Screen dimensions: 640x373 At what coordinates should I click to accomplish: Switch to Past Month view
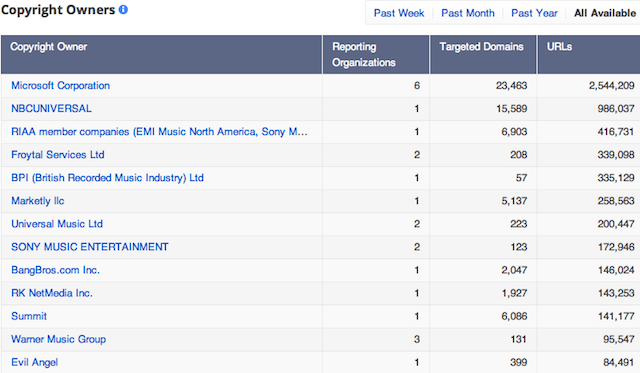[x=468, y=13]
